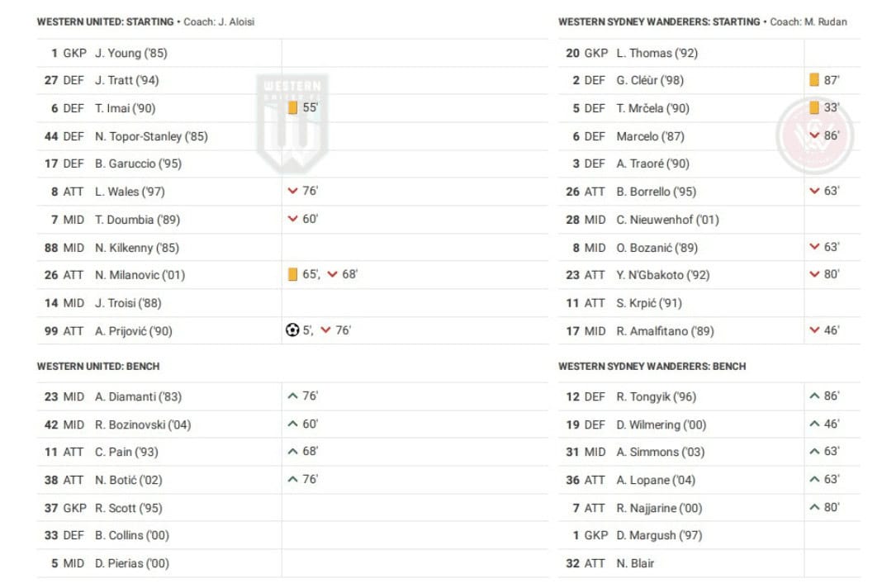Open N. Topor-Stanley's player link
The height and width of the screenshot is (588, 882).
[151, 136]
